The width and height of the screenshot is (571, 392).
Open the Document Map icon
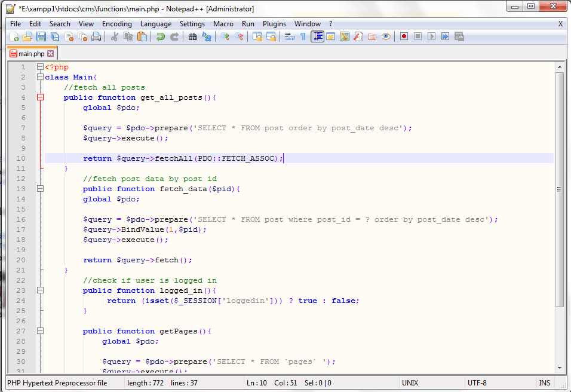[345, 36]
